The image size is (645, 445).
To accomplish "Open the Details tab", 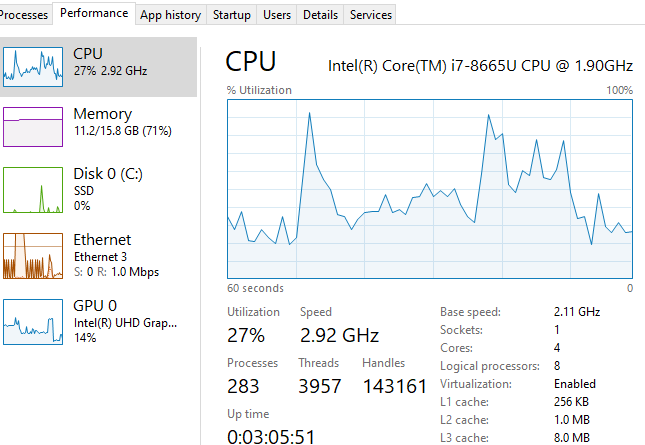I will [x=320, y=15].
